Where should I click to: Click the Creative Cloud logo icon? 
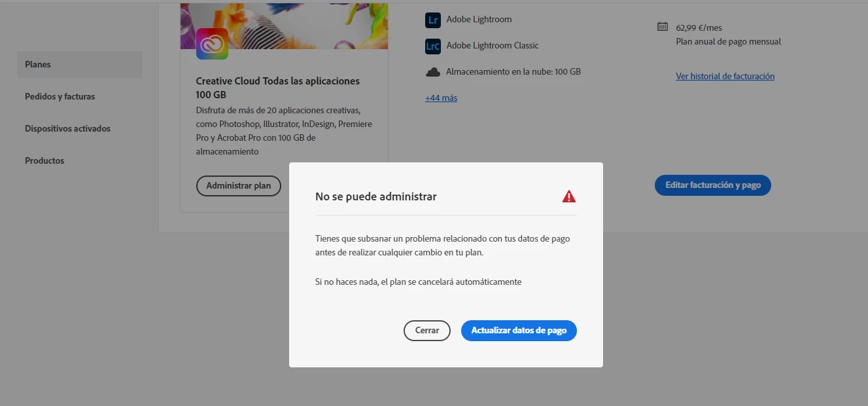click(212, 44)
